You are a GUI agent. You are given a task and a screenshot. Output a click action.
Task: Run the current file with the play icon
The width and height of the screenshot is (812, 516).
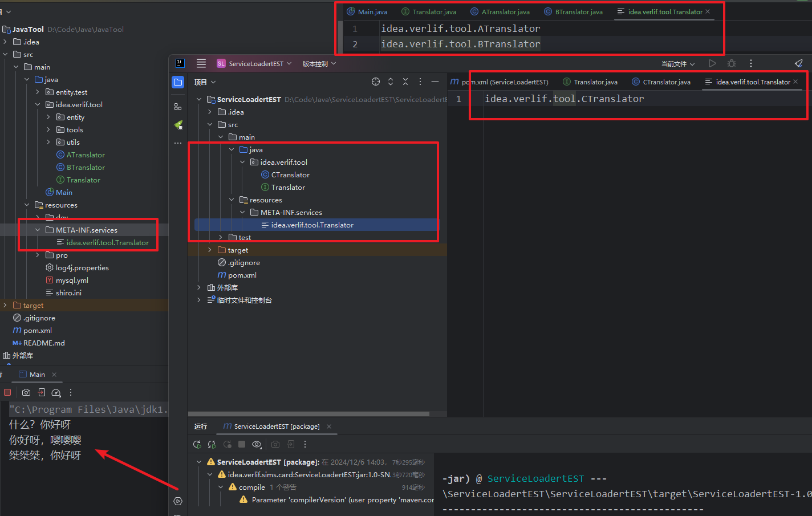712,63
